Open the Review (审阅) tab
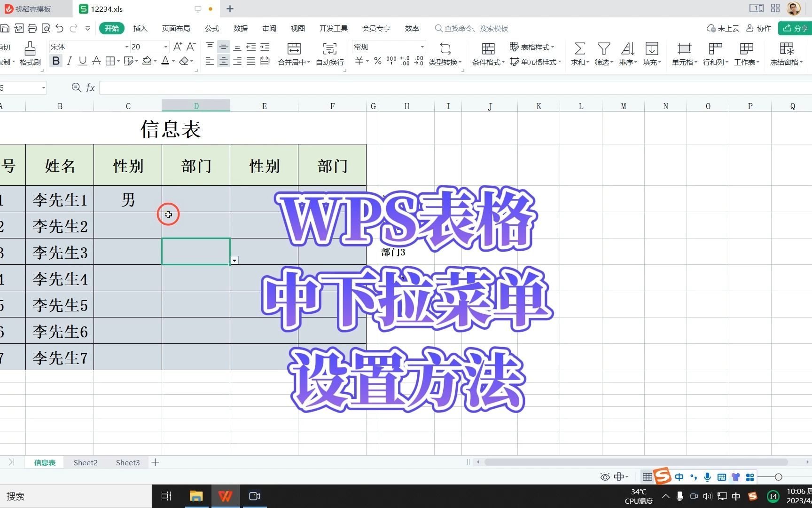Screen dimensions: 812x508 [269, 28]
